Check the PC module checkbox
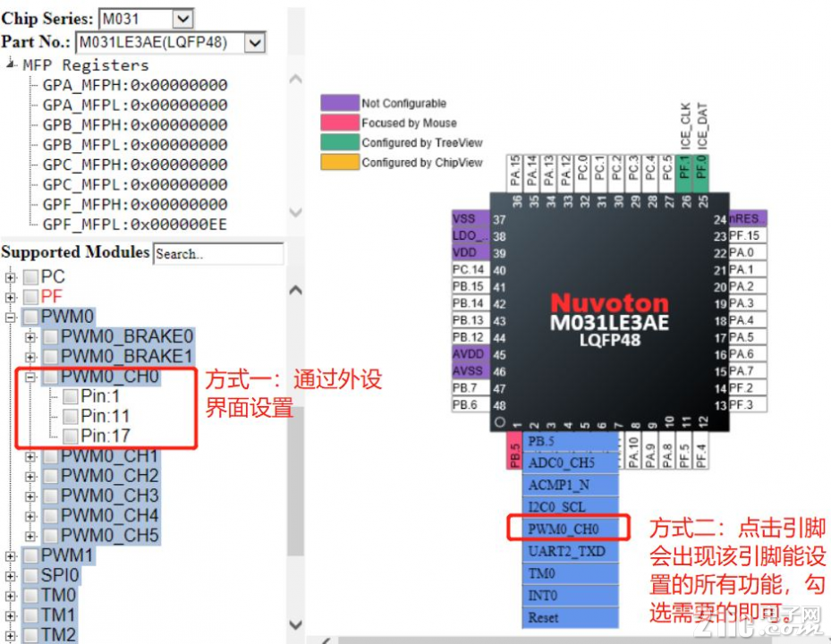The height and width of the screenshot is (644, 831). click(x=30, y=276)
